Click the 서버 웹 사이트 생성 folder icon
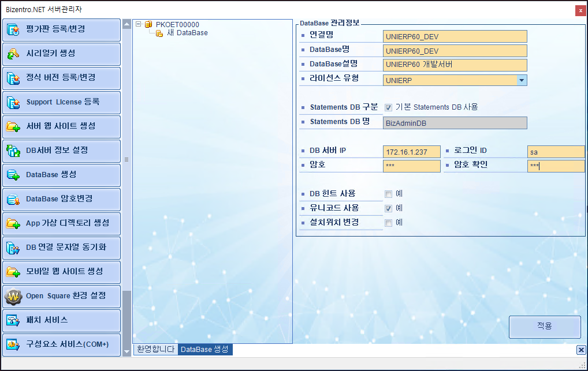Screen dimensions: 588x371 tap(13, 126)
